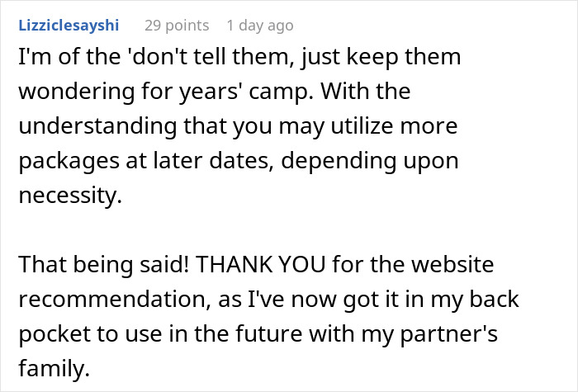
Task: Click the 29 points score label
Action: [177, 26]
